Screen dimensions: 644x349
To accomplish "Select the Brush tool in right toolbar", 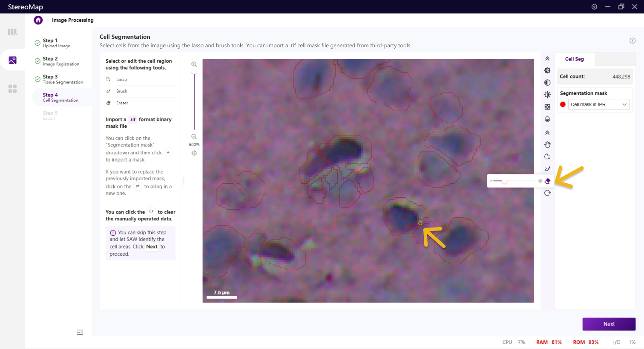I will pos(547,169).
